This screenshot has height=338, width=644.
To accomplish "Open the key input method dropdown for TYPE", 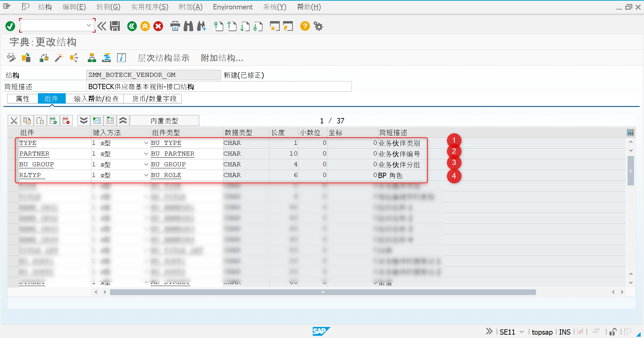I will click(x=146, y=143).
